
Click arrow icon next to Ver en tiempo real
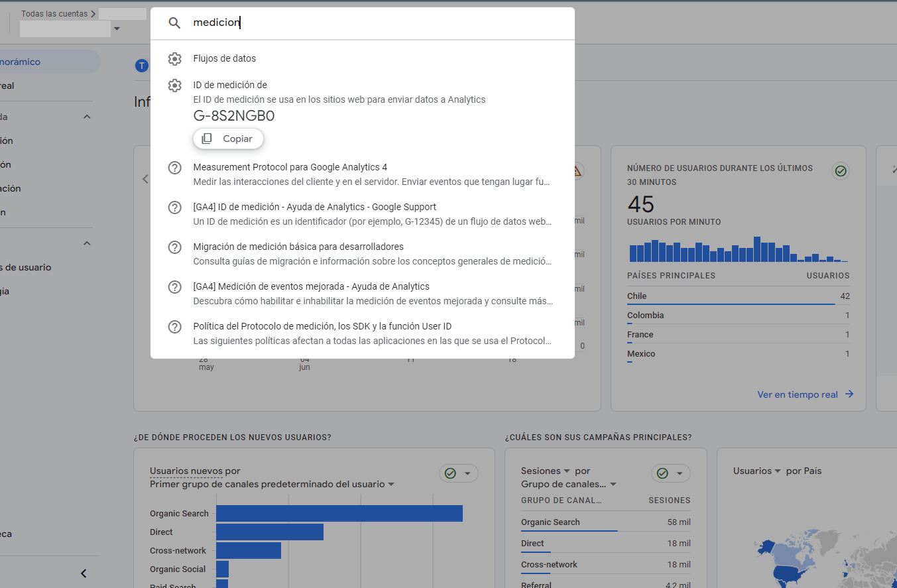click(x=849, y=394)
